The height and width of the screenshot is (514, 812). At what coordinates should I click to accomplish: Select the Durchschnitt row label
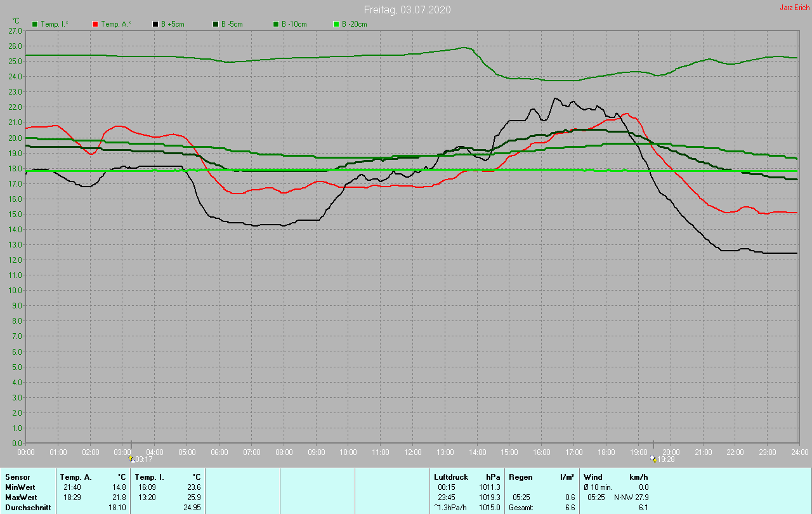[x=27, y=507]
